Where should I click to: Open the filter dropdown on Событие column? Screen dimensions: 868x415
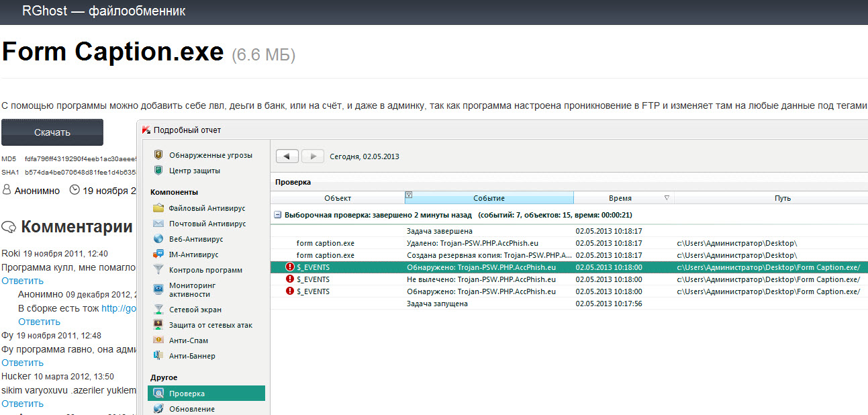[x=409, y=196]
